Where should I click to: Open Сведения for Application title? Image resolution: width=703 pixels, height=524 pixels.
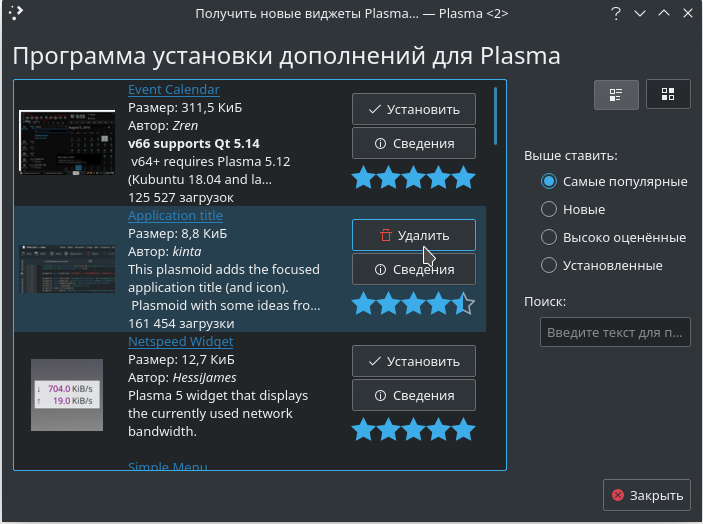click(x=414, y=269)
